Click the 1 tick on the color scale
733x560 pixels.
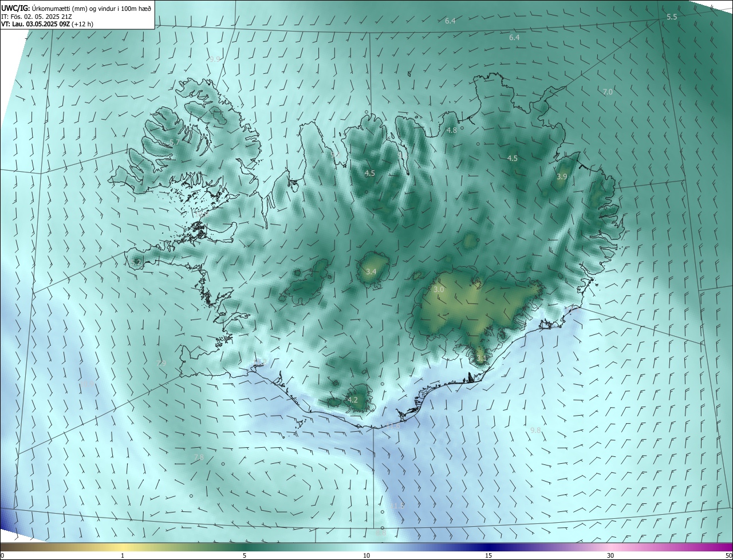coord(123,556)
